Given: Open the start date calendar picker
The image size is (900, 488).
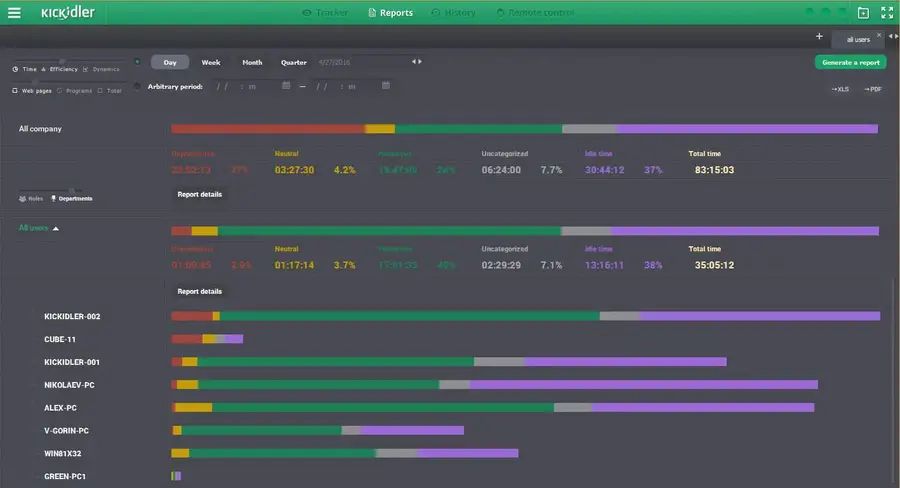Looking at the screenshot, I should 286,86.
